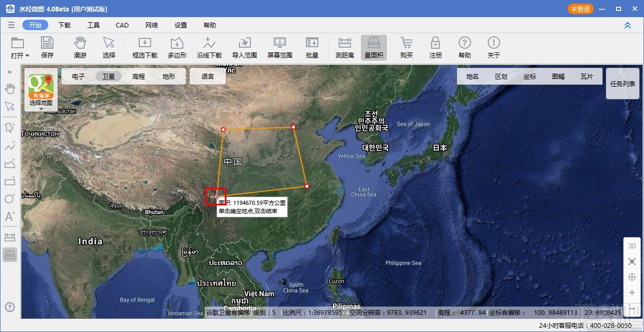Open the 框选下载 box-select download tool
The height and width of the screenshot is (332, 644).
[x=145, y=47]
